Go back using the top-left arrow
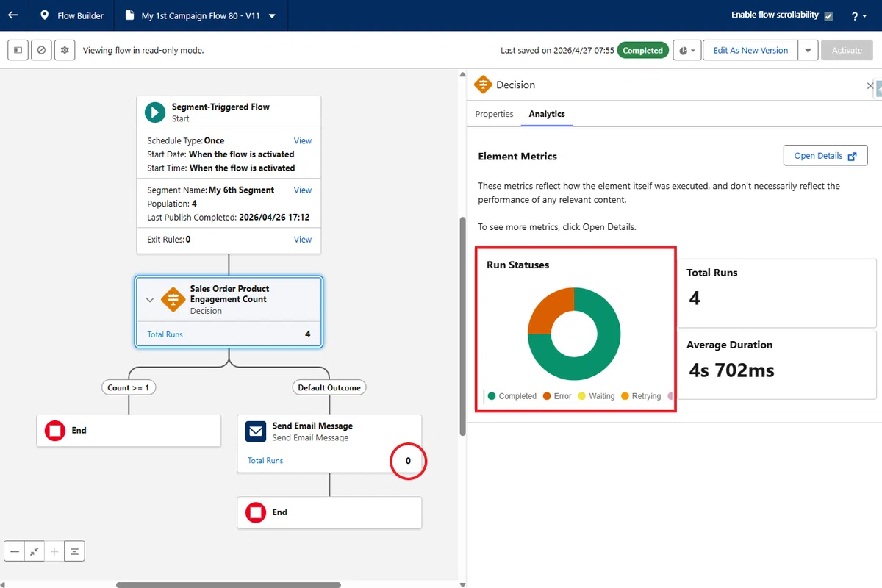Viewport: 882px width, 588px height. [12, 15]
